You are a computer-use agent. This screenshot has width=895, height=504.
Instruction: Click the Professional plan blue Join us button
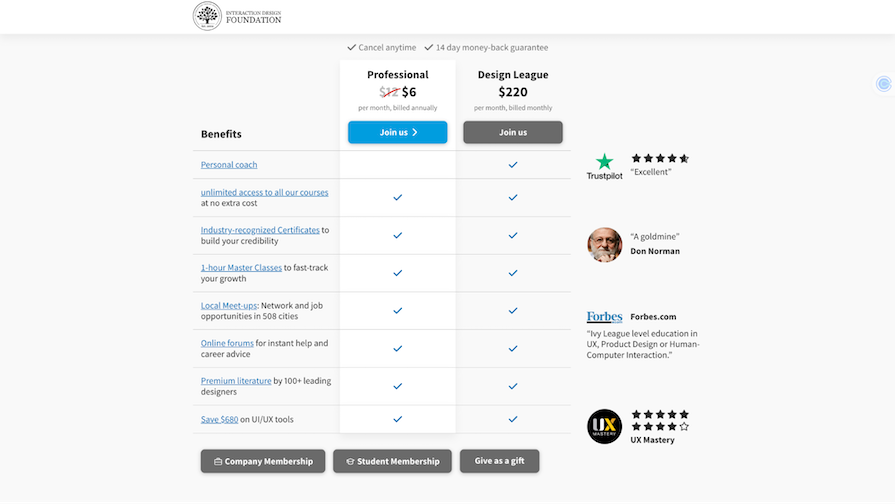coord(397,132)
